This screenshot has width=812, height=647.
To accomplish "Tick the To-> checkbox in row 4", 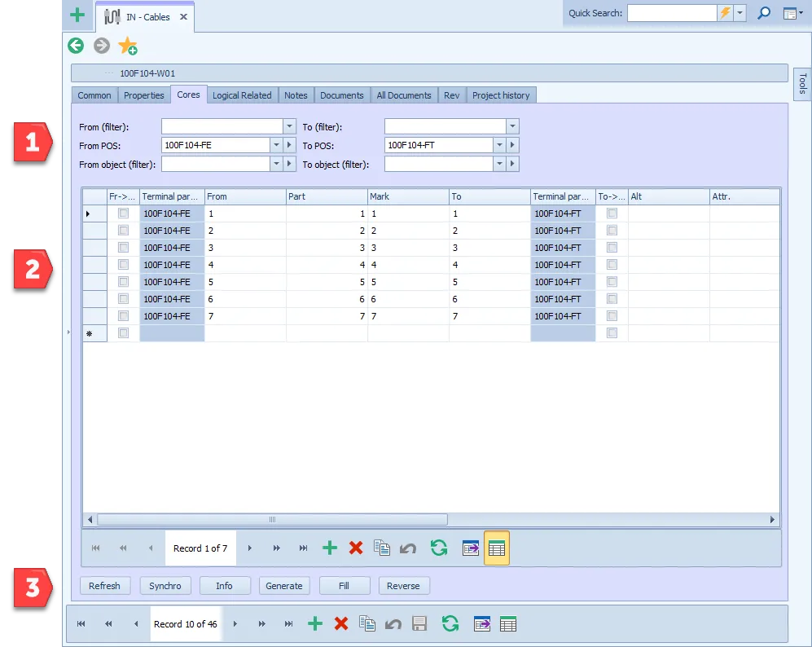I will click(x=612, y=264).
